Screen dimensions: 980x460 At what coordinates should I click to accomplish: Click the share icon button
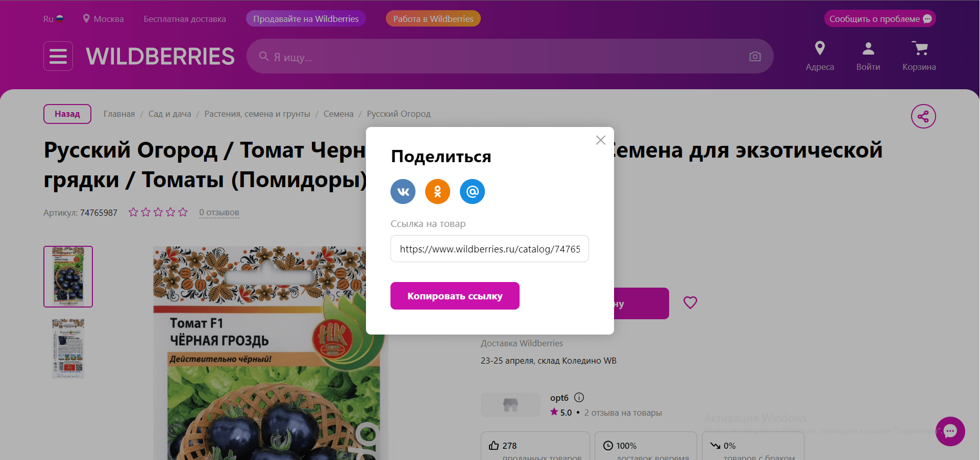(x=923, y=116)
